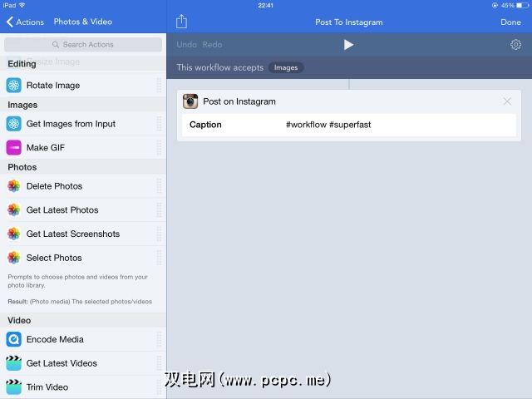Change accepted input type Images pill
The image size is (532, 399).
pyautogui.click(x=286, y=67)
